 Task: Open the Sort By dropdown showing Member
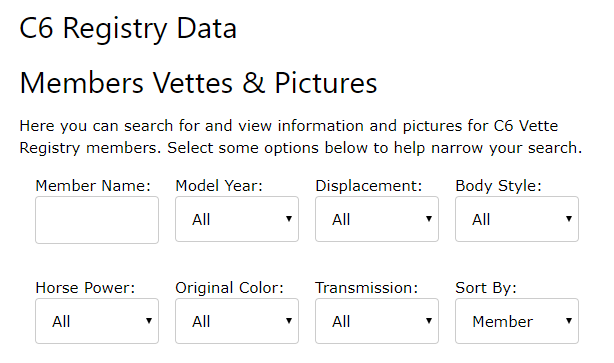(517, 321)
